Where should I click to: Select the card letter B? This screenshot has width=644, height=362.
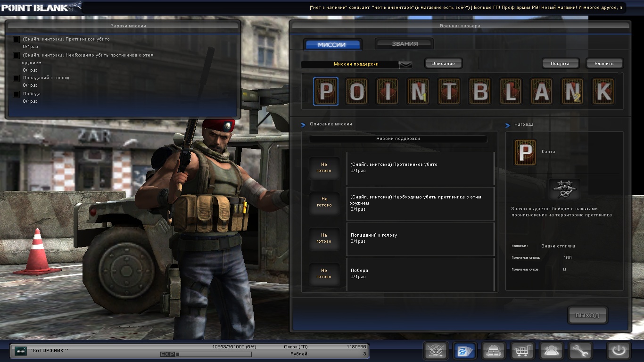click(x=480, y=91)
